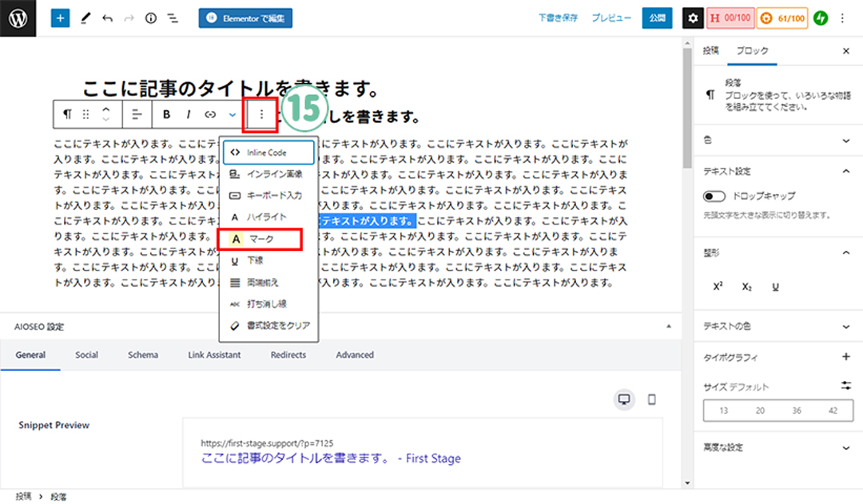Click the undo arrow icon
The width and height of the screenshot is (863, 504).
[107, 18]
